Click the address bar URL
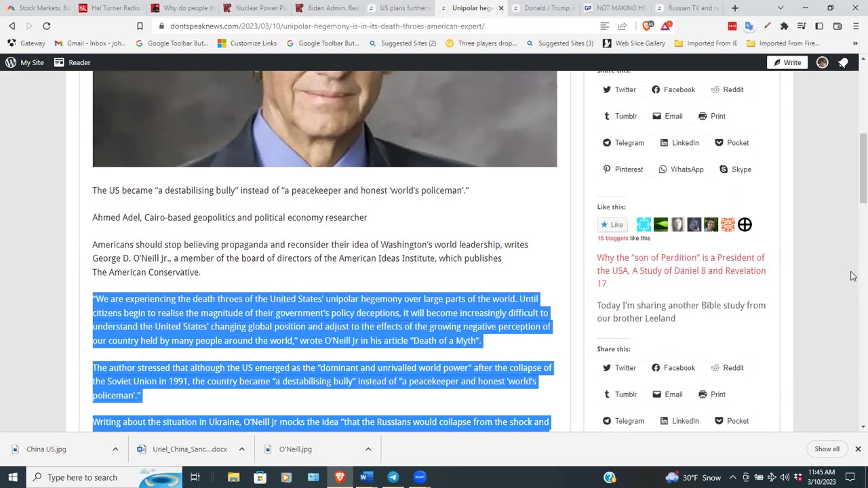This screenshot has height=488, width=868. pos(328,26)
